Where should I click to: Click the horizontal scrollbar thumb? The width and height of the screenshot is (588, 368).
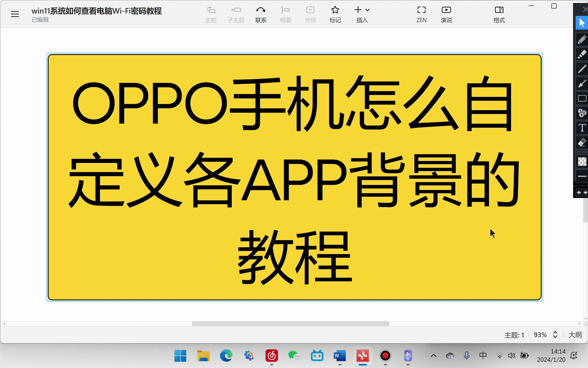tap(290, 324)
